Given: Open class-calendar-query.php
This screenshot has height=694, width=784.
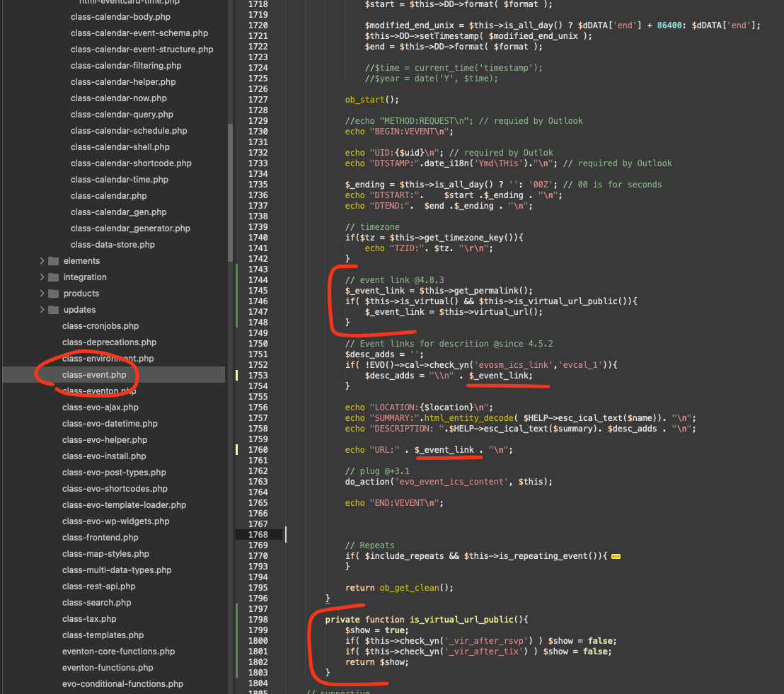Looking at the screenshot, I should pos(122,115).
